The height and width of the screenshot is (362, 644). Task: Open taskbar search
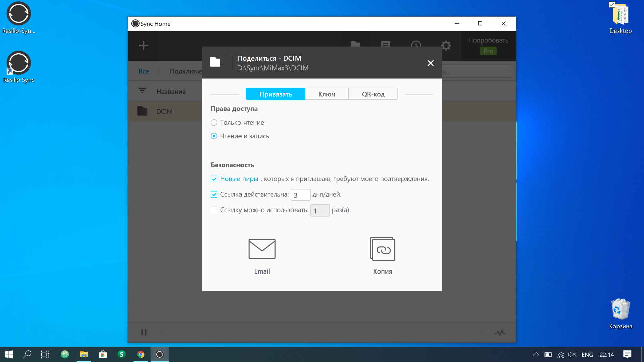coord(27,354)
